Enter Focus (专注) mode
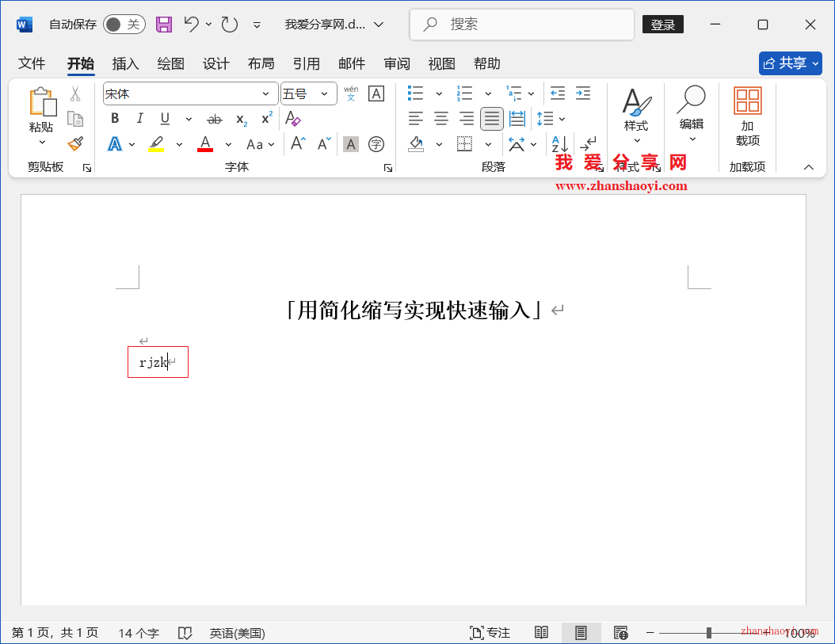The height and width of the screenshot is (644, 835). (490, 633)
